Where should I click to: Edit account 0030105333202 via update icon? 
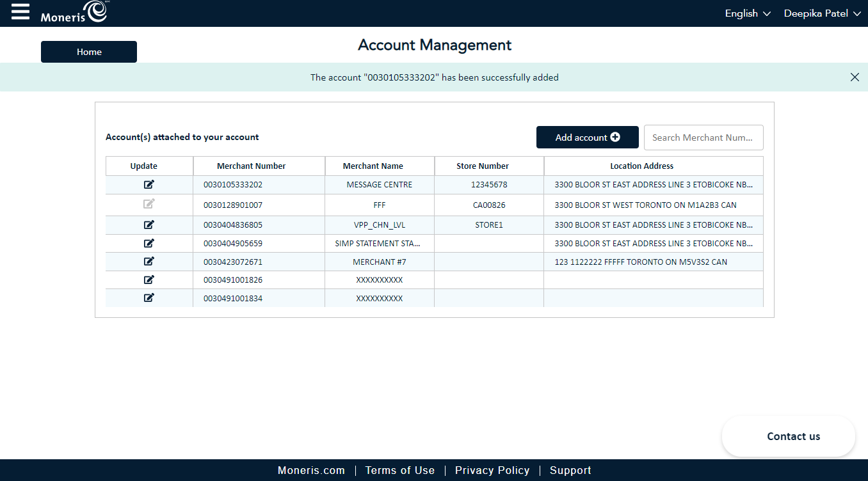point(149,185)
